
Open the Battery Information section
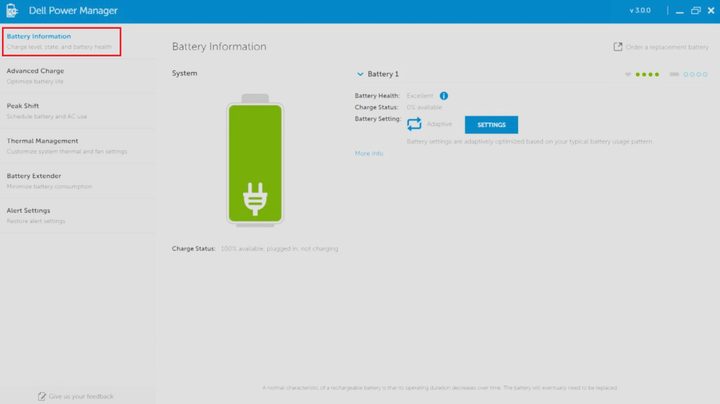[x=62, y=41]
